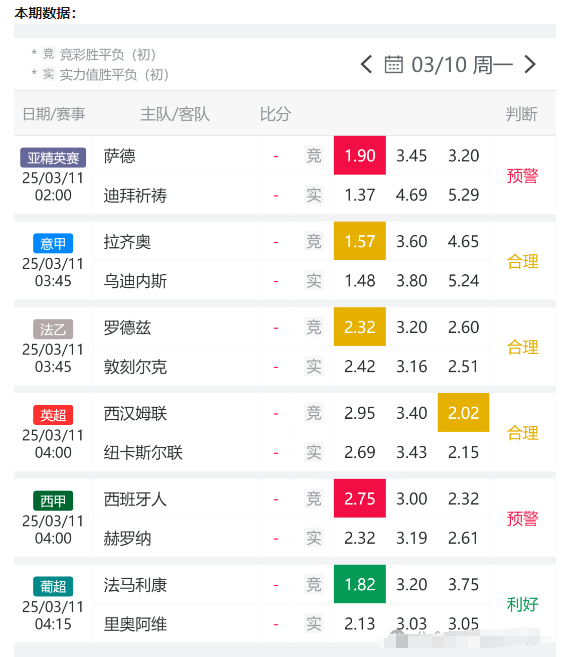Image resolution: width=570 pixels, height=657 pixels.
Task: Click the 葡超 league badge
Action: 53,586
